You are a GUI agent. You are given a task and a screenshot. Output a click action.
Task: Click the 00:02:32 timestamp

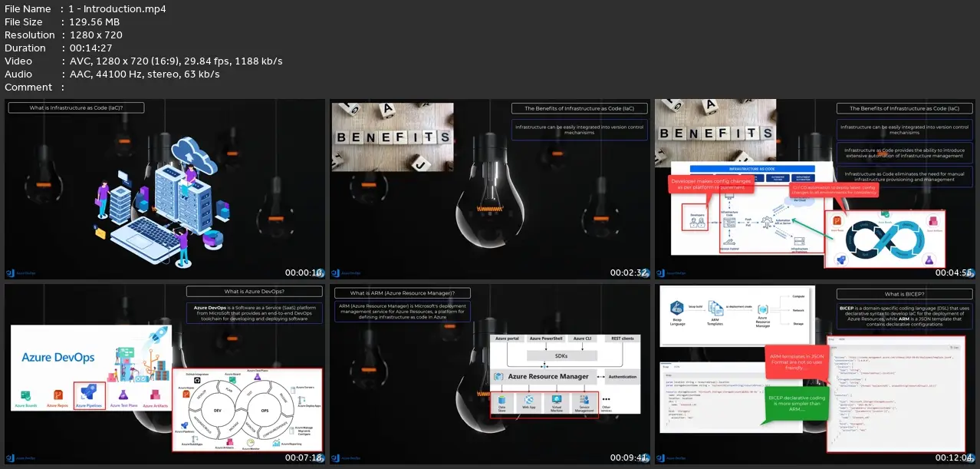(x=630, y=272)
